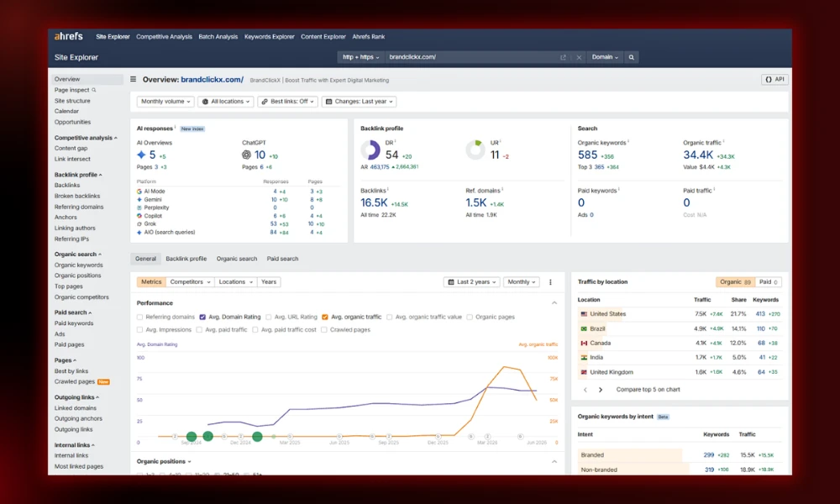
Task: Click the Sep 2024 green timeline marker
Action: (192, 437)
